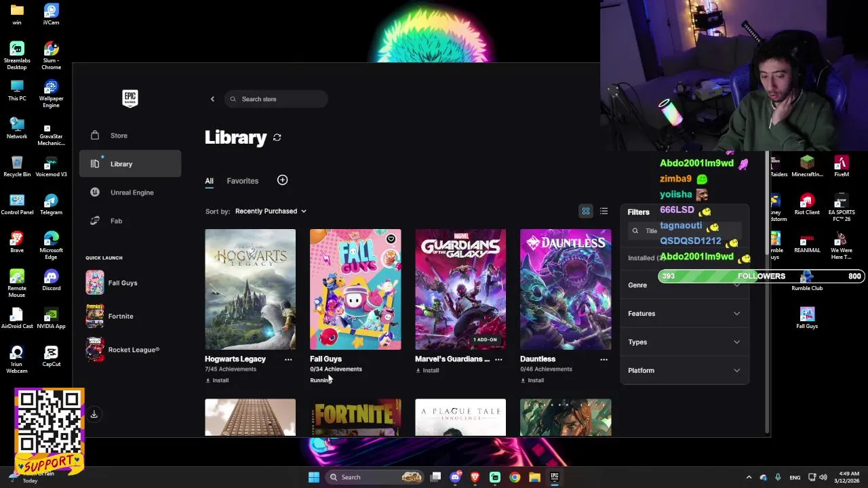Image resolution: width=868 pixels, height=488 pixels.
Task: Open Sort by Recently Purchased dropdown
Action: coord(271,211)
